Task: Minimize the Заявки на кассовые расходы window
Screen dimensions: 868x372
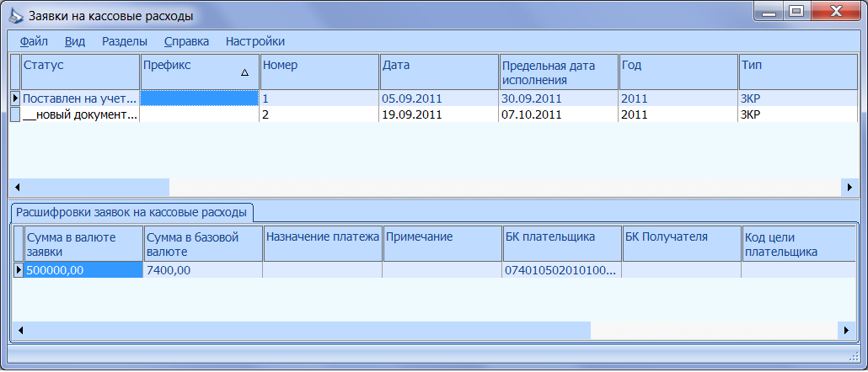Action: 769,11
